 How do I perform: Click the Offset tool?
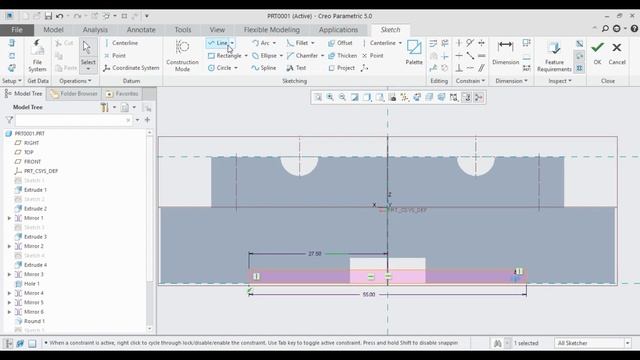340,43
